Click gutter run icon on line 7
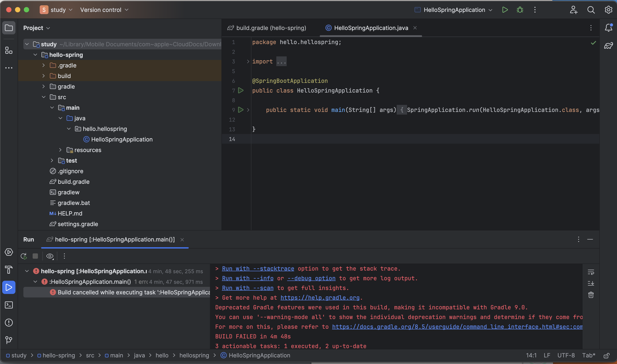Image resolution: width=617 pixels, height=364 pixels. pos(241,91)
